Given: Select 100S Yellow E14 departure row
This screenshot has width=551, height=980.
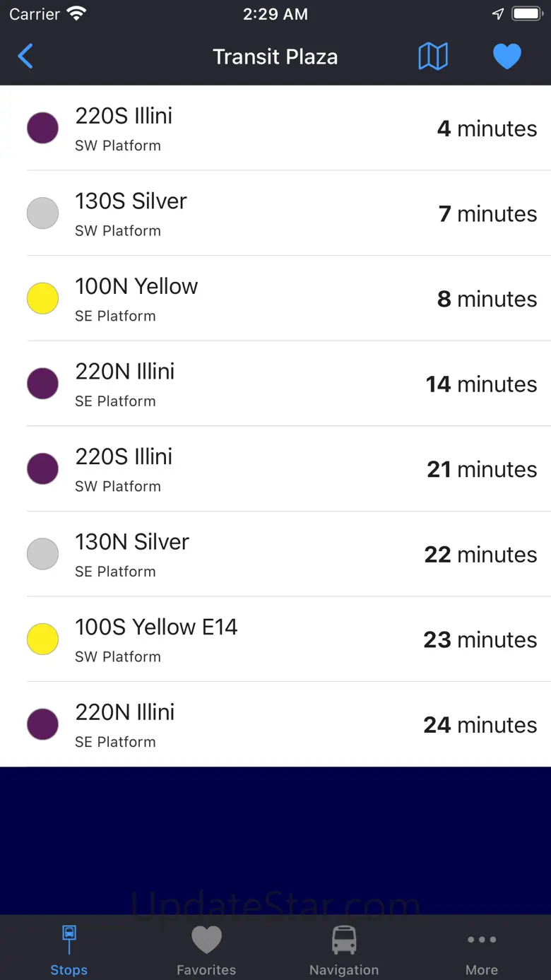Looking at the screenshot, I should tap(275, 639).
